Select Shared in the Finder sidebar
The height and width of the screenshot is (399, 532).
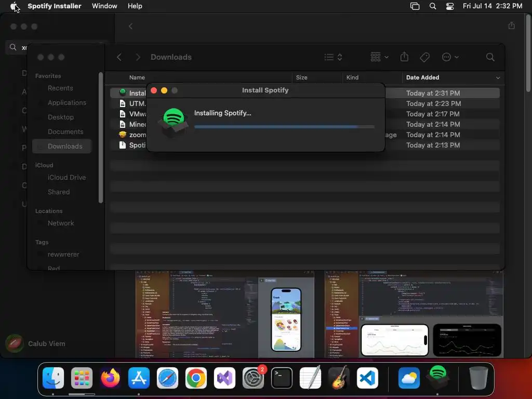(x=58, y=192)
